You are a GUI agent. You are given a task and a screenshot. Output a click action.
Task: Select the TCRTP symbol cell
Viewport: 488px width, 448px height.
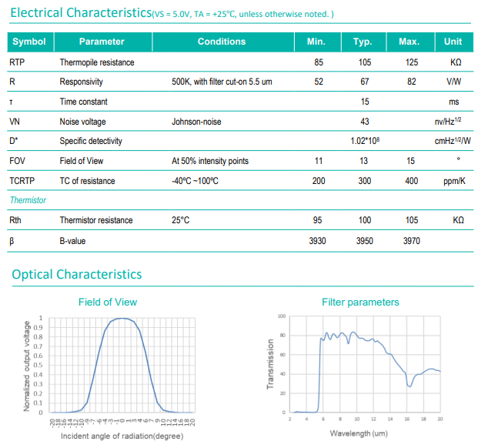pyautogui.click(x=23, y=181)
